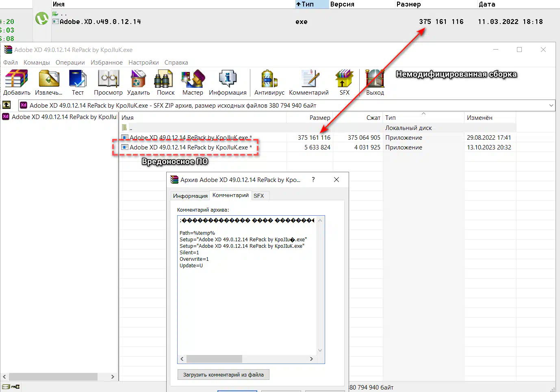Sort background window by the Дата column
Viewport: 560px width, 392px height.
pyautogui.click(x=518, y=4)
